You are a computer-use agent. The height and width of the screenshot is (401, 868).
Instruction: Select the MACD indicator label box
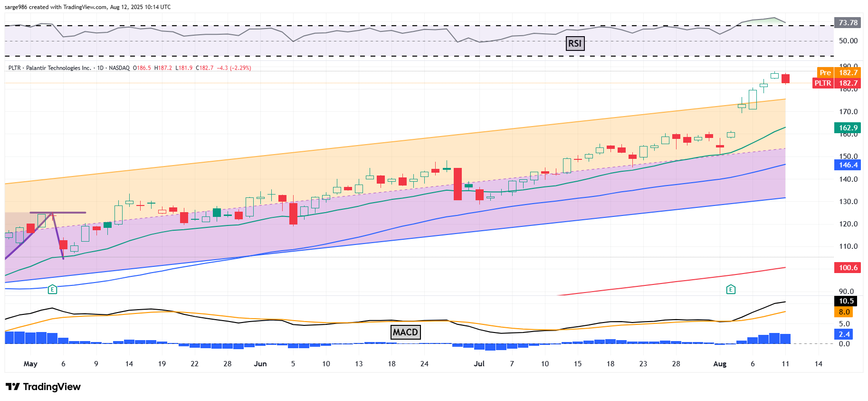coord(405,332)
